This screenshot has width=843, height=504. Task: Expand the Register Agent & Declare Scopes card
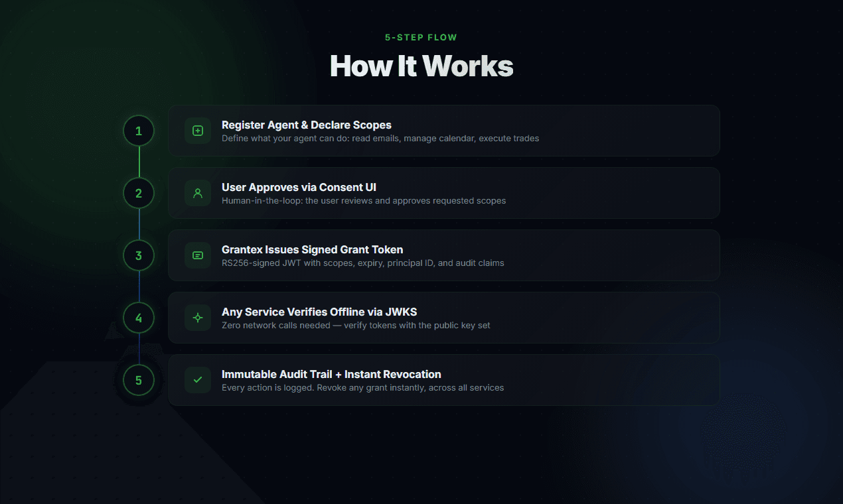(443, 131)
